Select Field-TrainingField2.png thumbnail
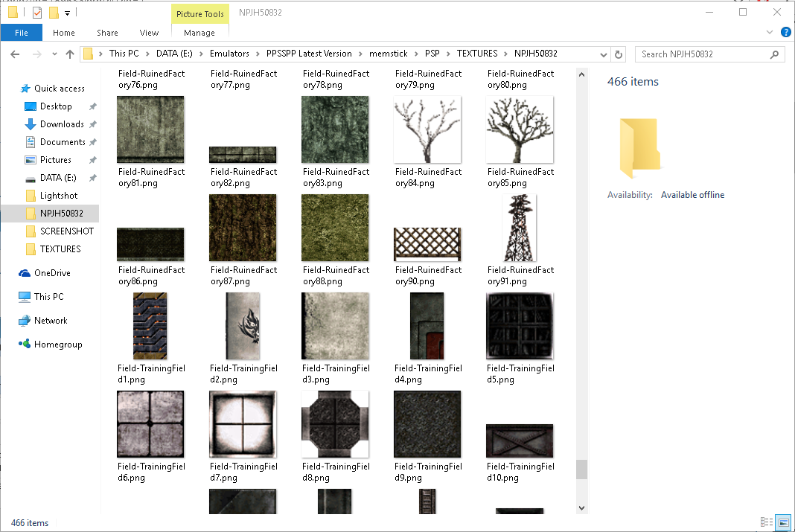The height and width of the screenshot is (532, 795). 243,327
